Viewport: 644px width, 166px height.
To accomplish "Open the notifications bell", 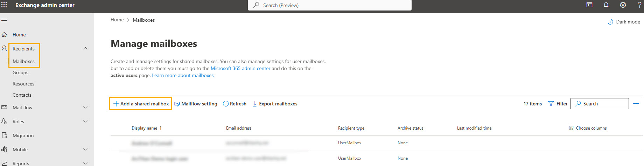I will 606,5.
